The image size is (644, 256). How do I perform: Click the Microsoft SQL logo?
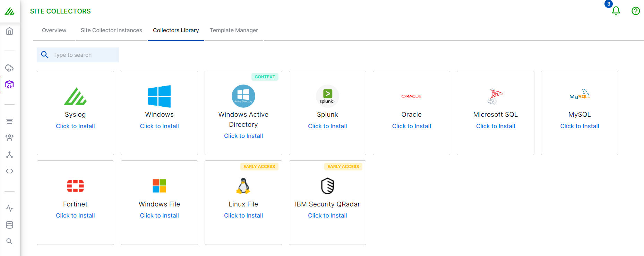point(495,96)
